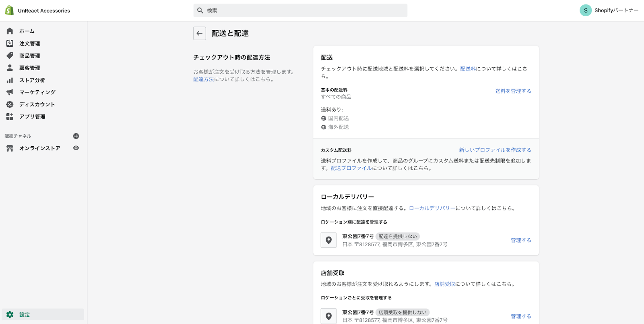Viewport: 644px width, 324px height.
Task: Click 管理する in 店舗受取 card
Action: pos(521,316)
